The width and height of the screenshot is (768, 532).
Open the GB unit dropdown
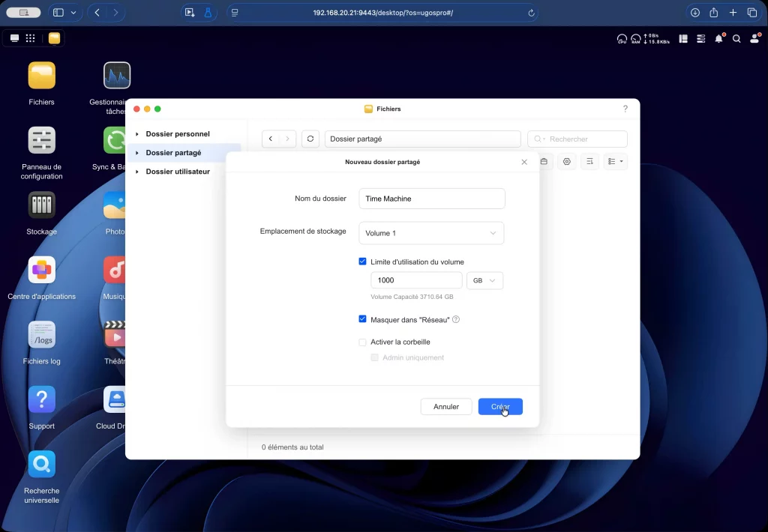484,280
